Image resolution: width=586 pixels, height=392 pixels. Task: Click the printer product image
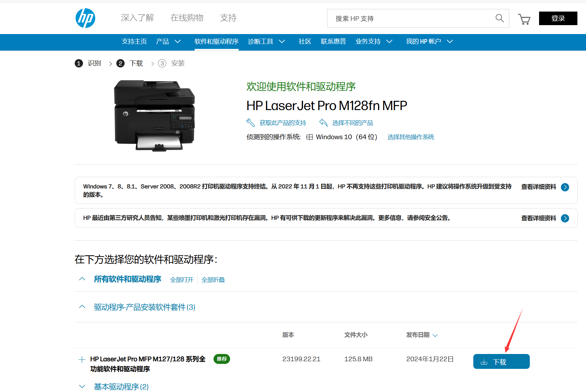pyautogui.click(x=154, y=115)
